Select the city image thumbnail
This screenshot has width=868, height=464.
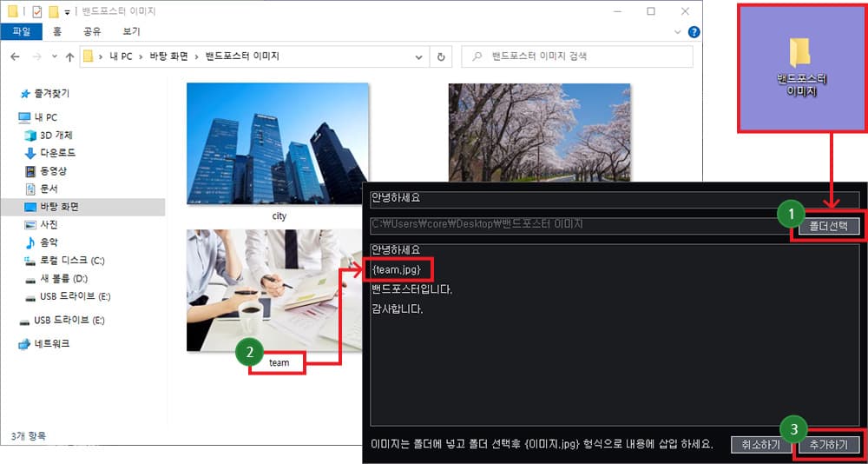[278, 143]
